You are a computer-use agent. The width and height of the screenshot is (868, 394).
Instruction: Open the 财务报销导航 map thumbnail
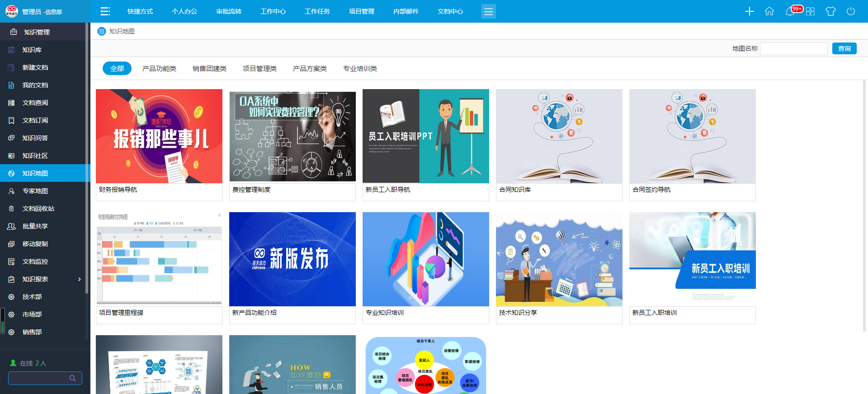coord(159,136)
